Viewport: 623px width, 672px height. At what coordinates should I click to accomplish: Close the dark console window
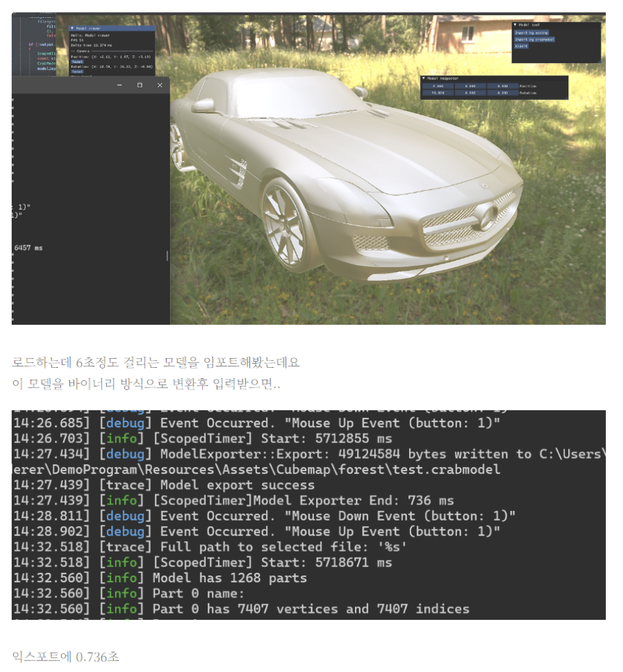160,86
